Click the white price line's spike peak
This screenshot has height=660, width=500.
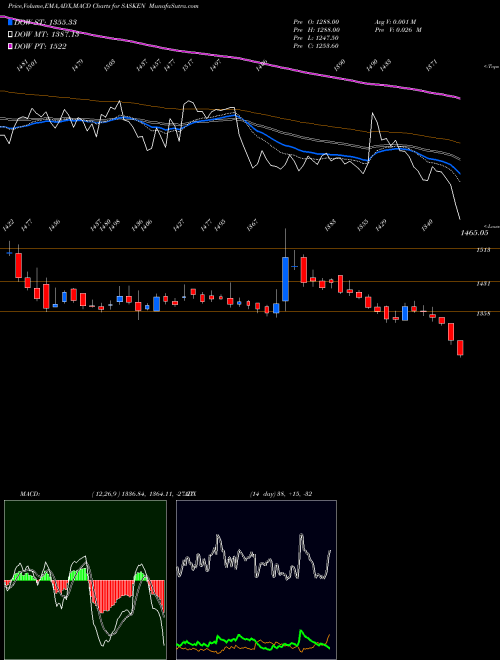click(x=372, y=113)
